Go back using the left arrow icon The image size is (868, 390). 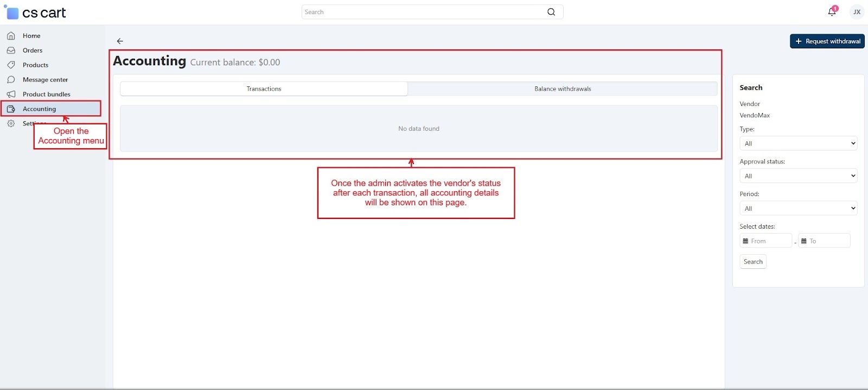coord(120,41)
